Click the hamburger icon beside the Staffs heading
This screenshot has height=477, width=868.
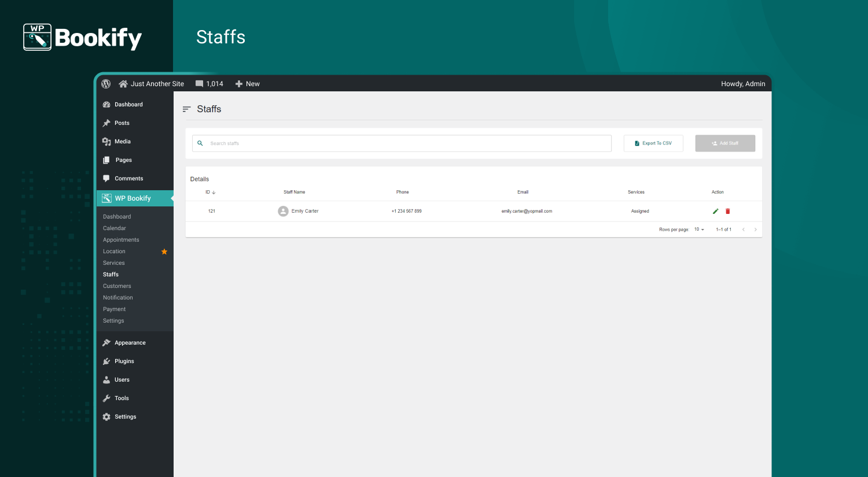(x=186, y=109)
